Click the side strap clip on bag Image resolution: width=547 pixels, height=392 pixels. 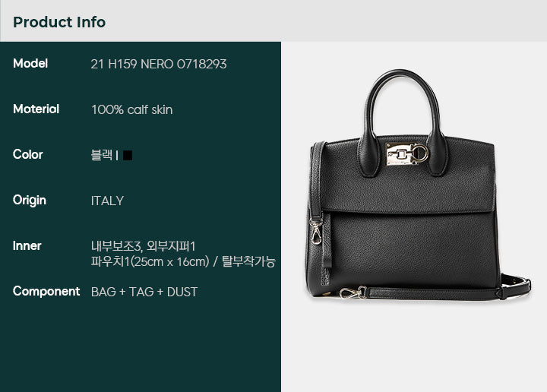click(x=316, y=230)
